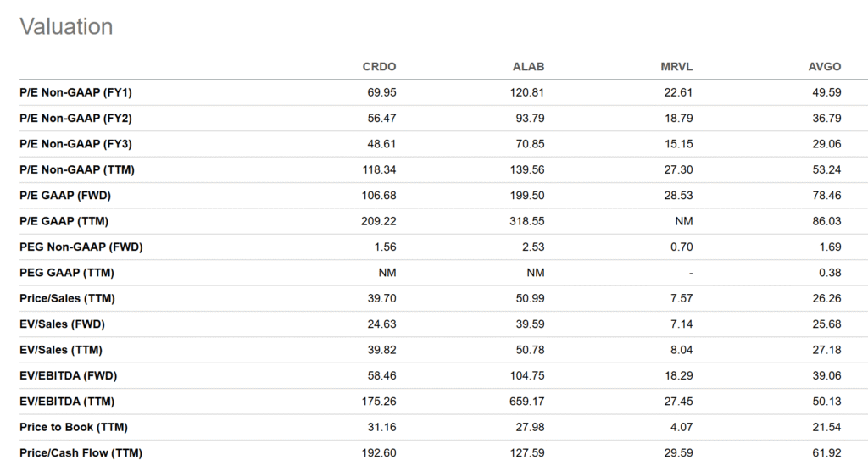Open the P/E GAAP (FWD) metric label
This screenshot has height=471, width=868.
pyautogui.click(x=65, y=196)
